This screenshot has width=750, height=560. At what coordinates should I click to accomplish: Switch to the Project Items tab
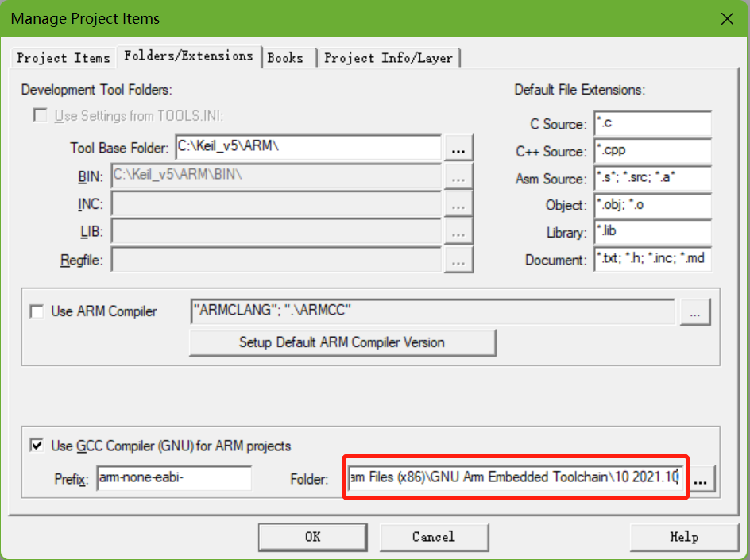pos(64,58)
